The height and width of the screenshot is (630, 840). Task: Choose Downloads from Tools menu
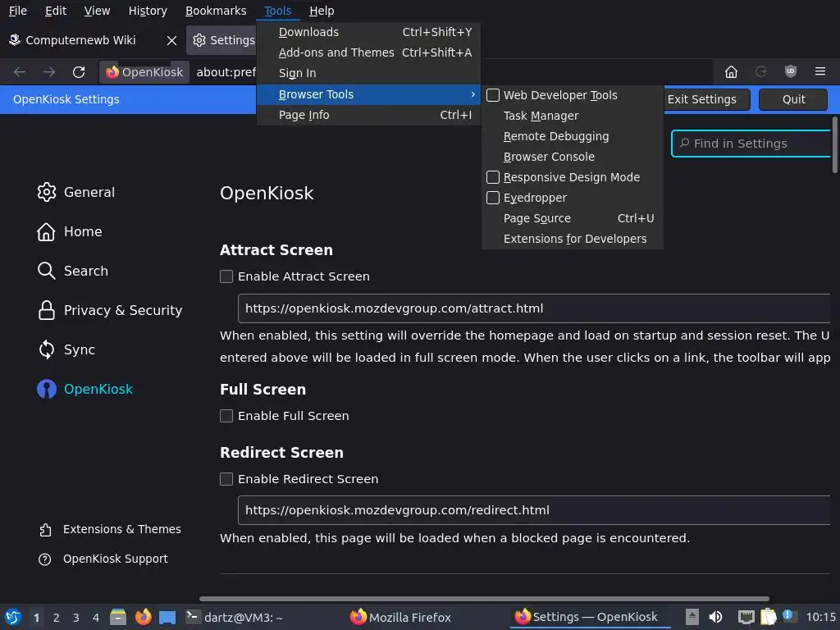coord(368,32)
